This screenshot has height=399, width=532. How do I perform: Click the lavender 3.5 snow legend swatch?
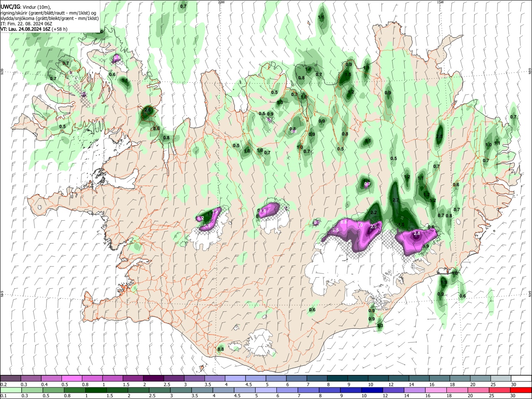(x=214, y=379)
